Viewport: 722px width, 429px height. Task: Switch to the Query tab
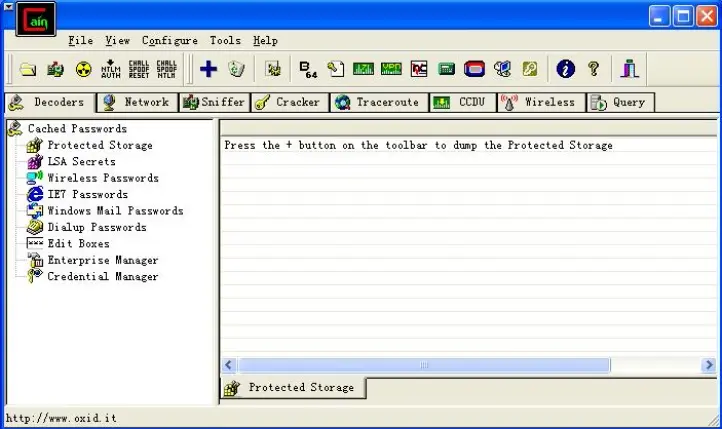(x=620, y=102)
